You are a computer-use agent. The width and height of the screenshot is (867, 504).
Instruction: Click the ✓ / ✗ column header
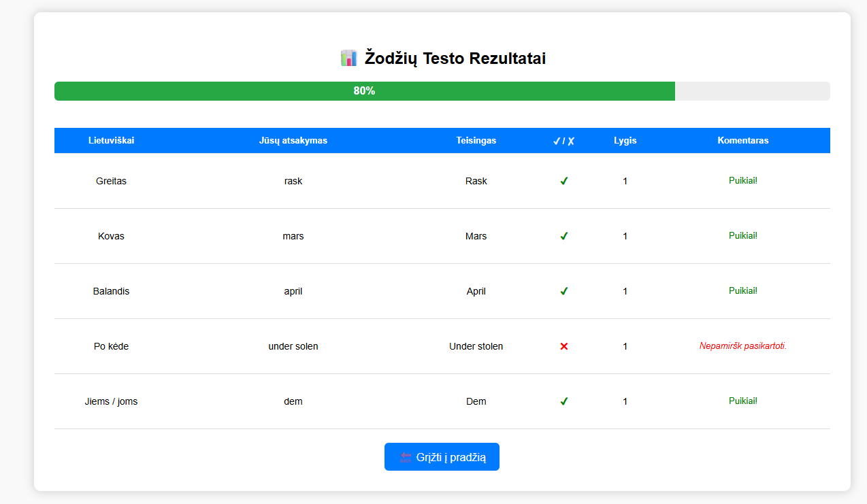click(x=563, y=141)
